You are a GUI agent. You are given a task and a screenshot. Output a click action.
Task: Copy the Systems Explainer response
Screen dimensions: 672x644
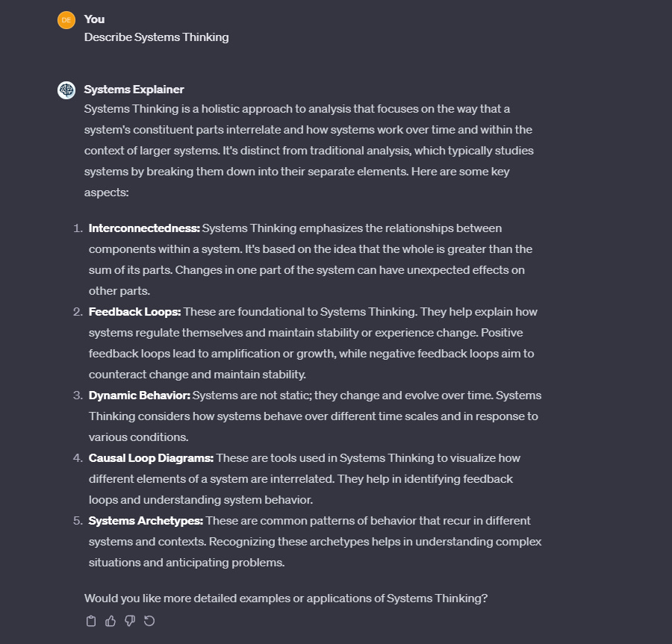click(91, 621)
